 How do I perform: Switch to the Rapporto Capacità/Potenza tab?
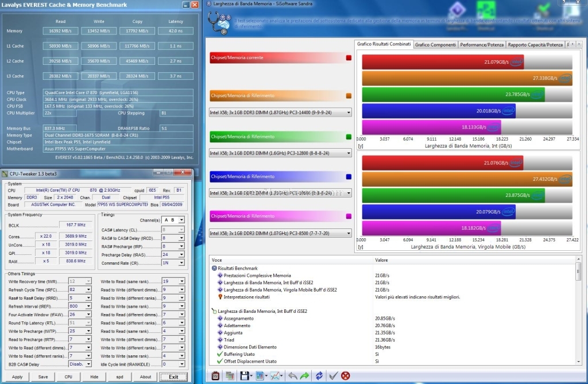click(x=535, y=45)
